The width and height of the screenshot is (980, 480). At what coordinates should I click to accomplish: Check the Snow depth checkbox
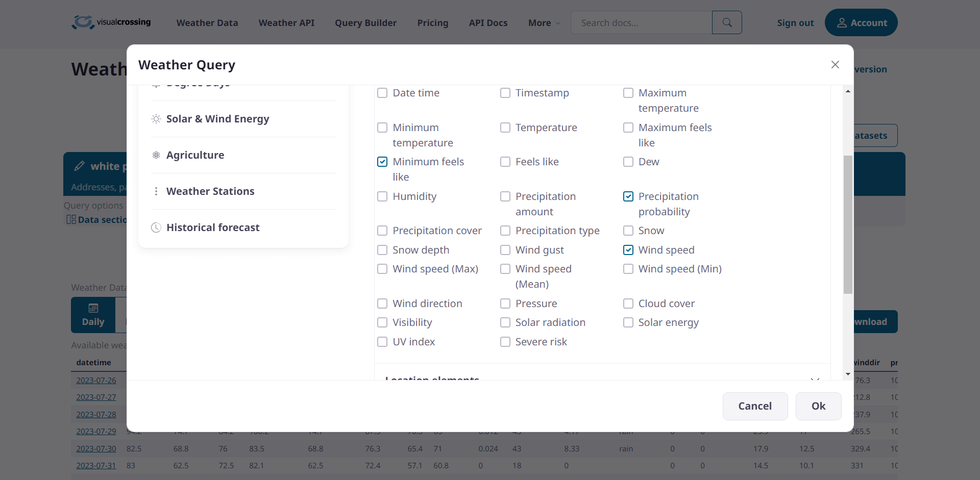click(x=383, y=250)
